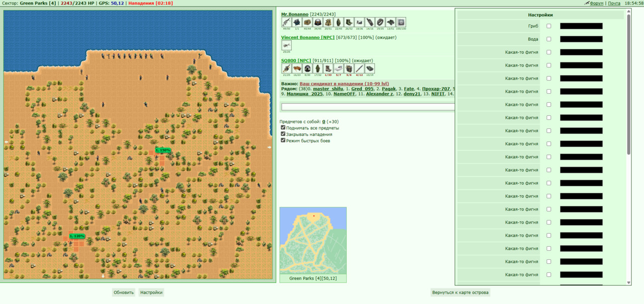
Task: Click Vincent Bonanno's aircraft icon (25/25)
Action: 286,45
